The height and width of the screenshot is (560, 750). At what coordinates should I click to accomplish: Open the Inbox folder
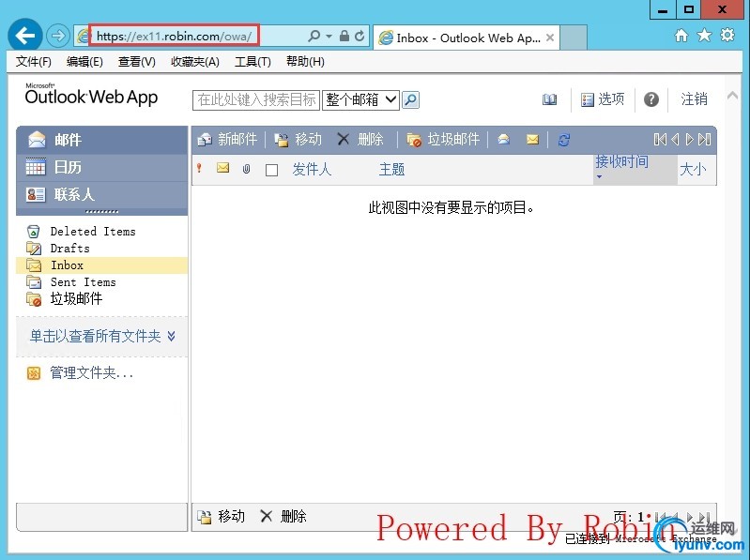[x=102, y=265]
